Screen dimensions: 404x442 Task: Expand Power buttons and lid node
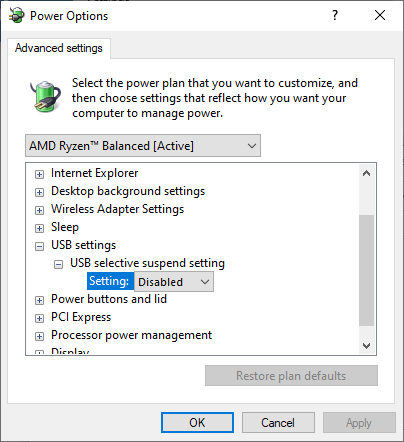tap(39, 300)
